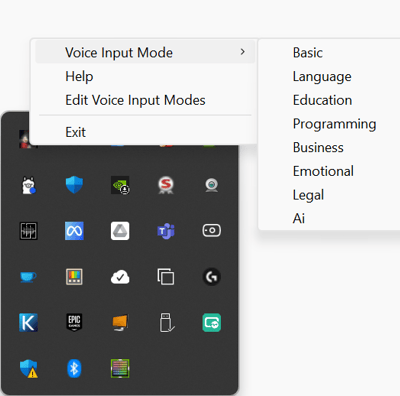Open the blue shield security tray icon
400x396 pixels.
74,185
